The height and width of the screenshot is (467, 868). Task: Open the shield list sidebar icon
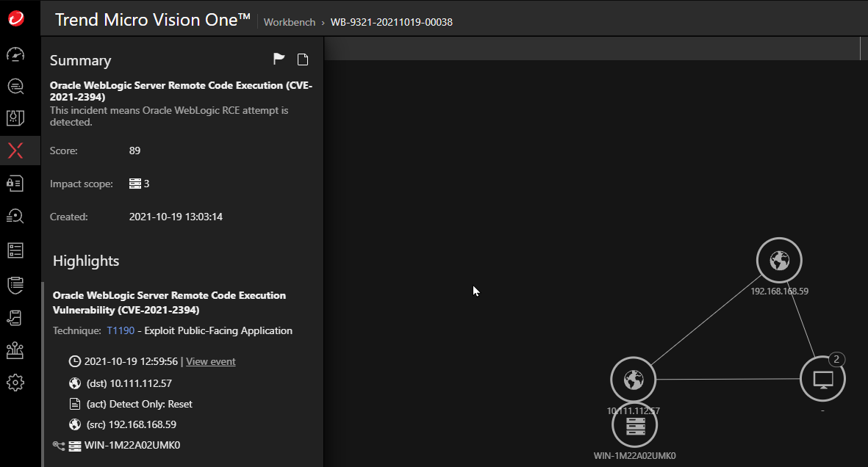point(15,284)
